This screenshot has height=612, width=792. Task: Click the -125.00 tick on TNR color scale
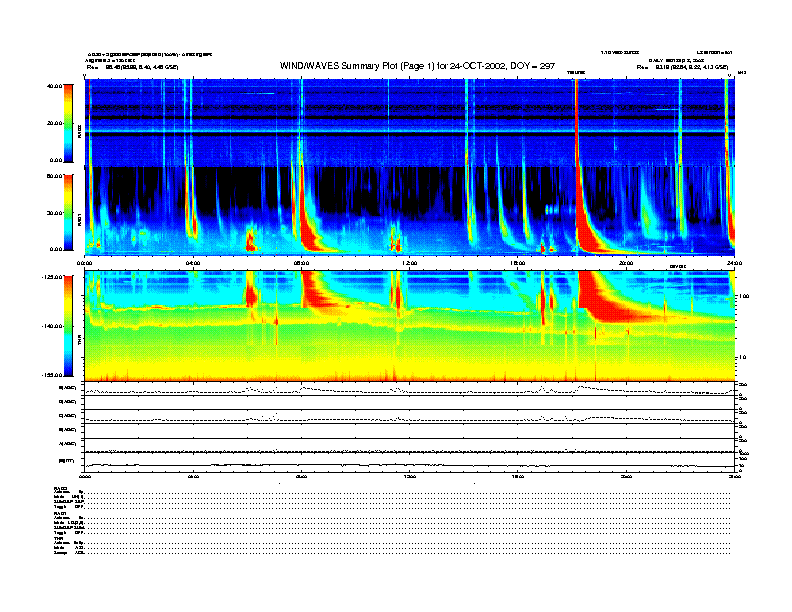point(52,277)
